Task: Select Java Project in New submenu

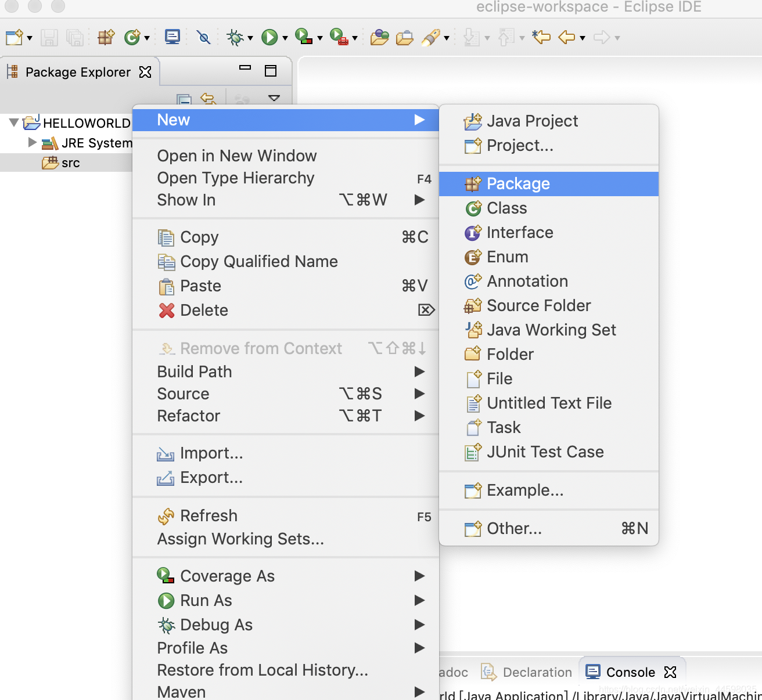Action: pyautogui.click(x=549, y=121)
